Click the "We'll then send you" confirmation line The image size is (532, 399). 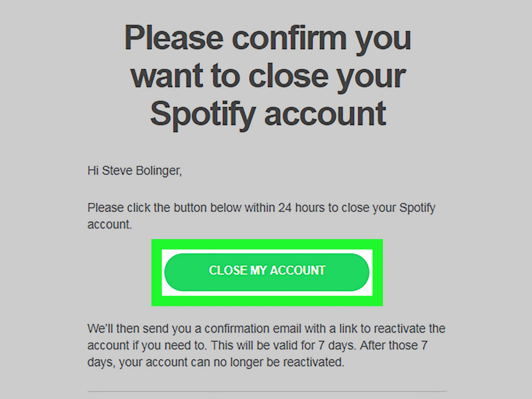(x=267, y=328)
